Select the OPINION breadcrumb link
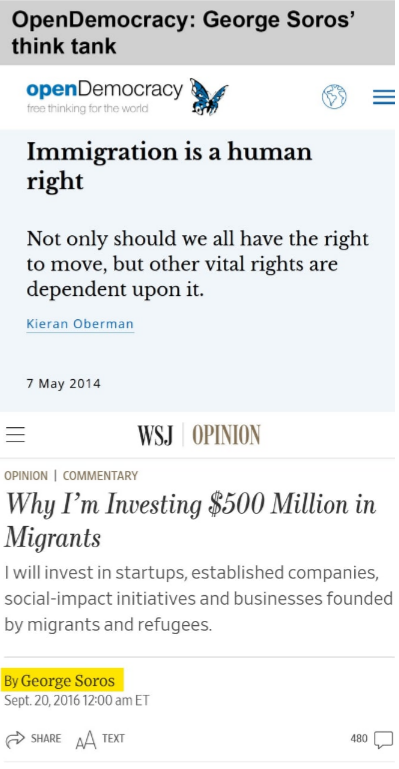399x769 pixels. tap(26, 476)
